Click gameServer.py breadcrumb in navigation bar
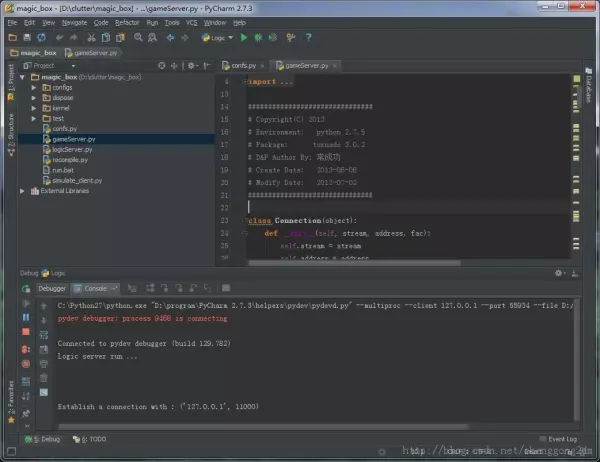600x462 pixels. [92, 53]
